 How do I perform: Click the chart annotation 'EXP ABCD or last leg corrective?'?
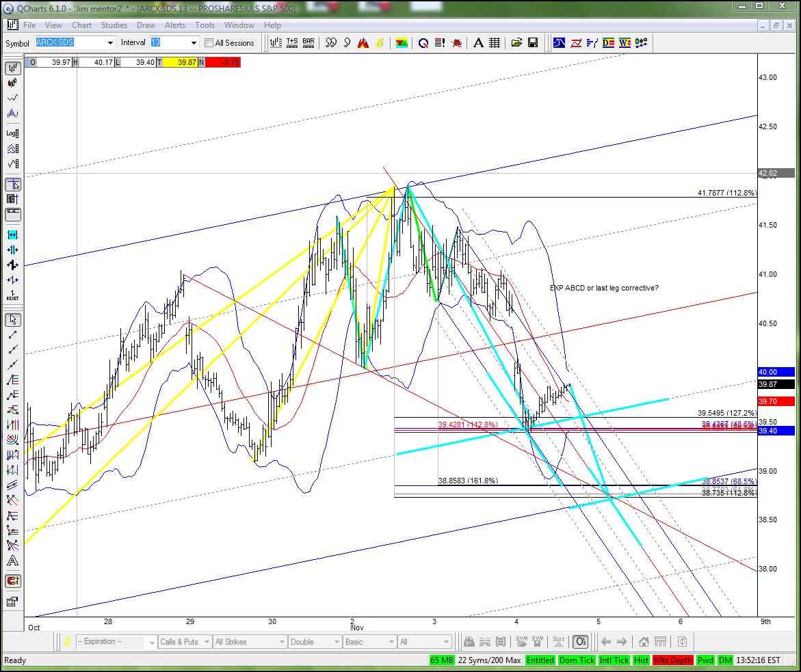[604, 288]
